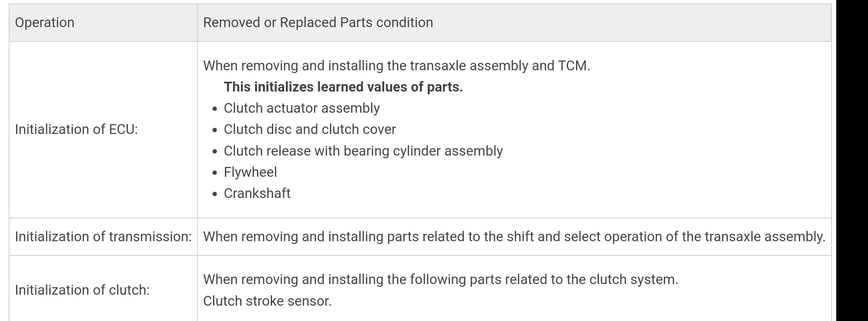Screen dimensions: 868x321
Task: Select the "Flywheel" list item
Action: (x=250, y=172)
